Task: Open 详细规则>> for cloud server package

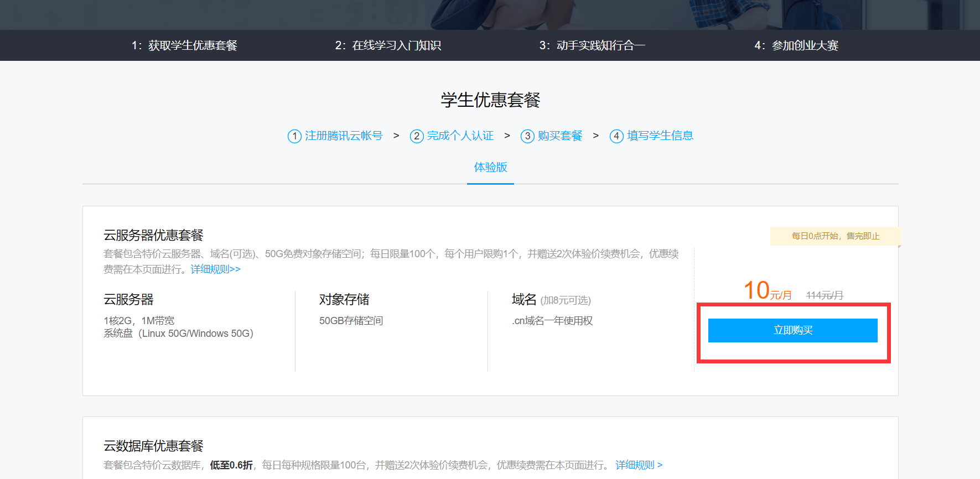Action: click(x=216, y=269)
